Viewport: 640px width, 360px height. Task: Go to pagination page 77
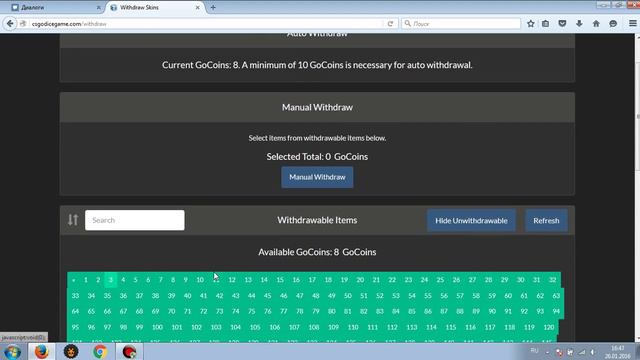tap(283, 311)
